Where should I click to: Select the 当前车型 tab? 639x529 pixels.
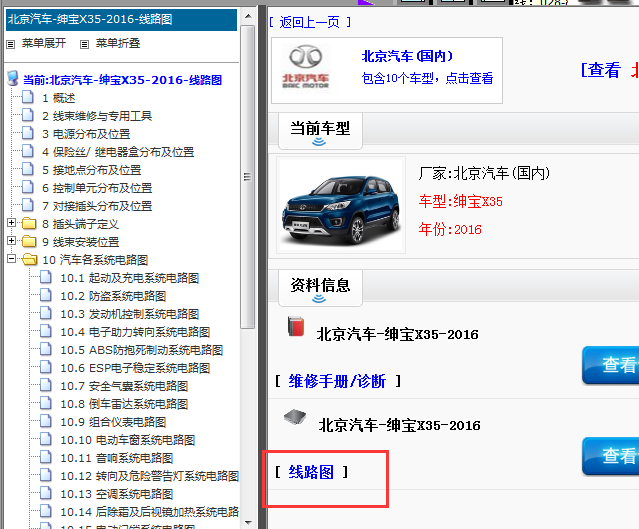(x=320, y=131)
